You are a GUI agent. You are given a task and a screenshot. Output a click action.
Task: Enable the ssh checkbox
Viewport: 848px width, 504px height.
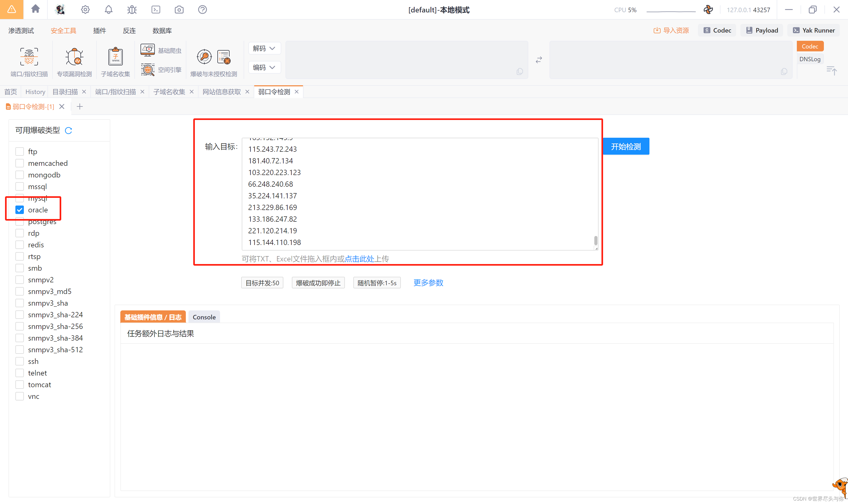(x=20, y=361)
